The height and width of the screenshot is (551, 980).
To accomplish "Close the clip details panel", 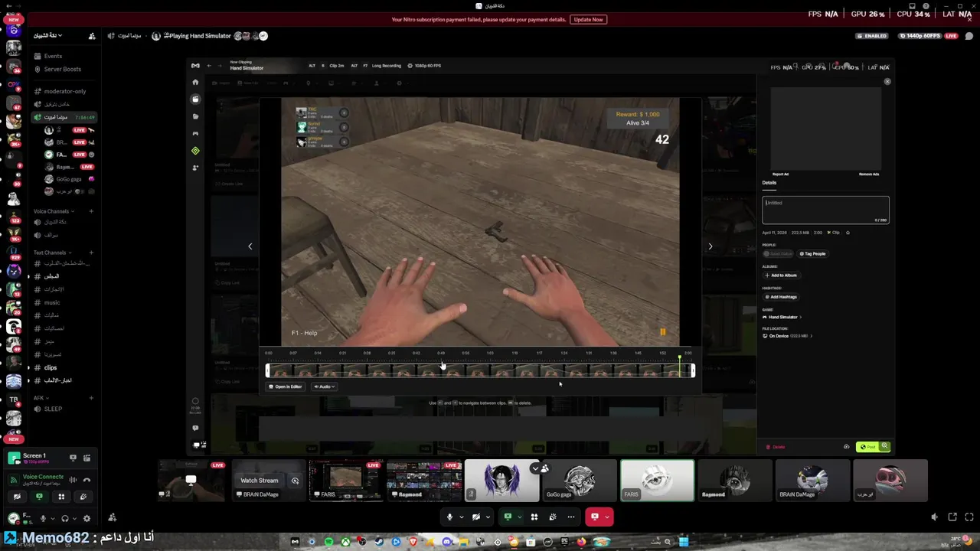I will coord(887,81).
